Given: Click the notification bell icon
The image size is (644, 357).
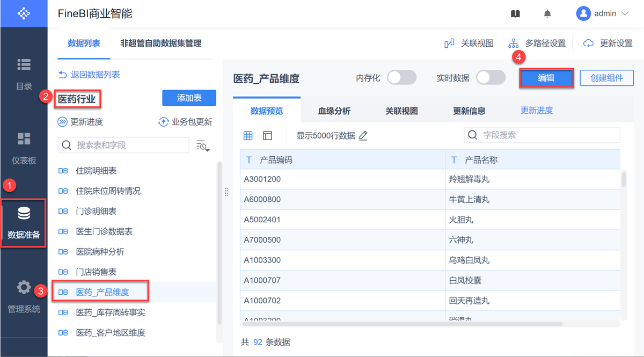Looking at the screenshot, I should [547, 14].
